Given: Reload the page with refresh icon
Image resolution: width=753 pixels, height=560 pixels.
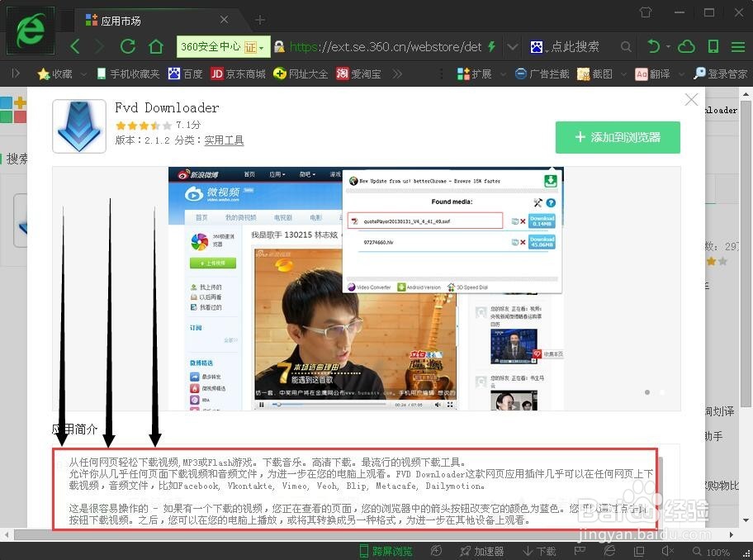Looking at the screenshot, I should click(128, 46).
